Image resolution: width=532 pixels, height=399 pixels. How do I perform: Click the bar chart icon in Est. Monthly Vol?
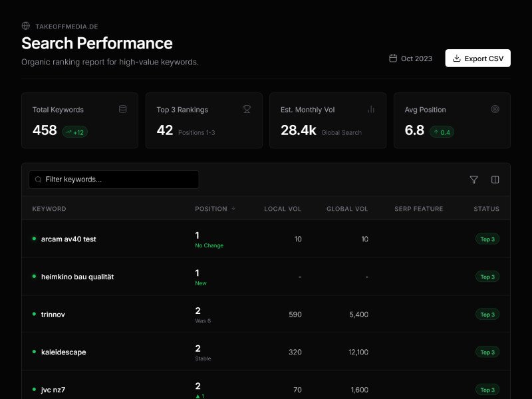(371, 109)
